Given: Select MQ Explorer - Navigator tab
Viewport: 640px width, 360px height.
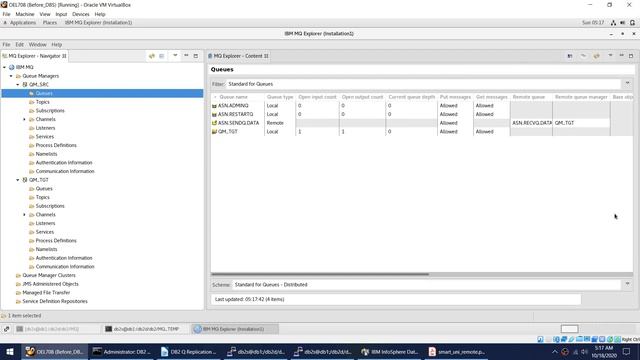Looking at the screenshot, I should click(x=34, y=56).
